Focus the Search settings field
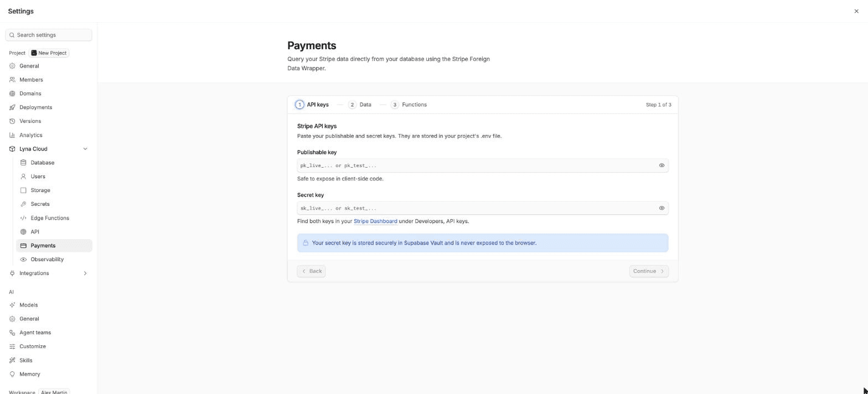868x394 pixels. (x=49, y=35)
